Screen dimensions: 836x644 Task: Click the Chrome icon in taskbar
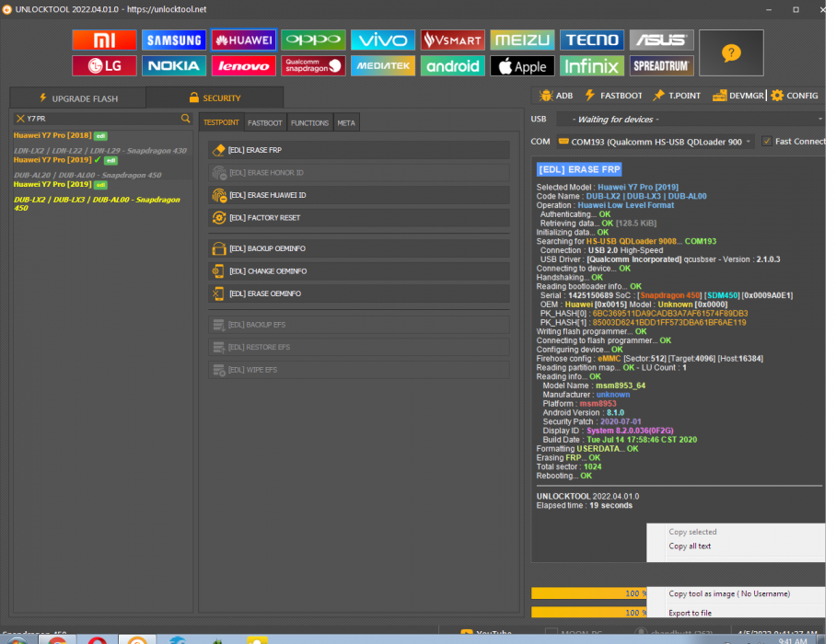click(x=57, y=640)
